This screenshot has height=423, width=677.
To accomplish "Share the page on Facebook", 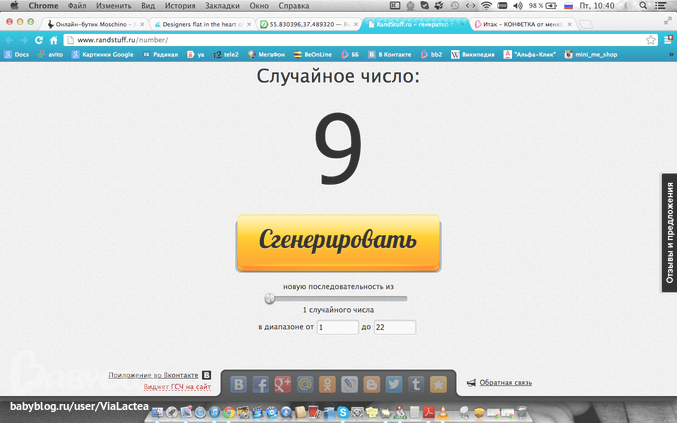I will tap(261, 383).
